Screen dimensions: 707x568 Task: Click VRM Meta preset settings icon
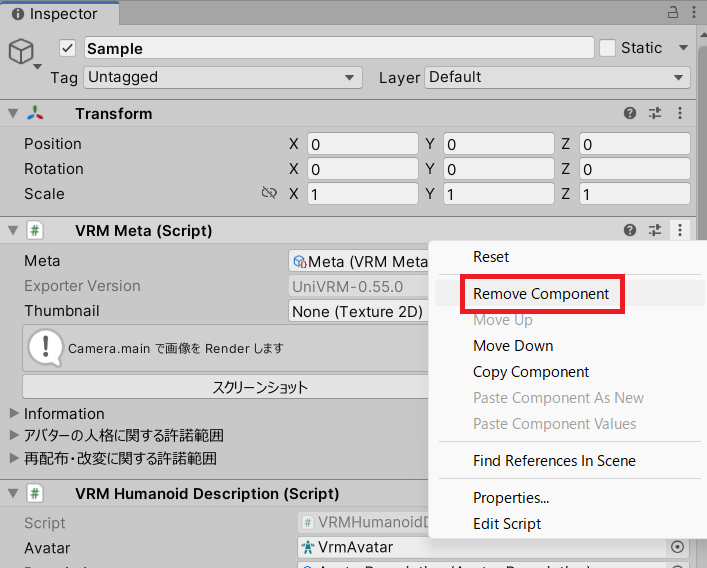click(655, 231)
